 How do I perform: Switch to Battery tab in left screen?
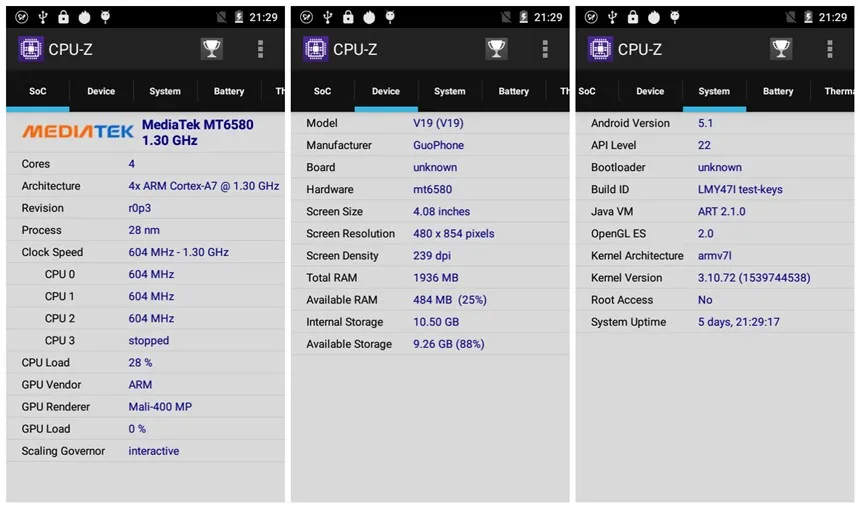pyautogui.click(x=229, y=91)
